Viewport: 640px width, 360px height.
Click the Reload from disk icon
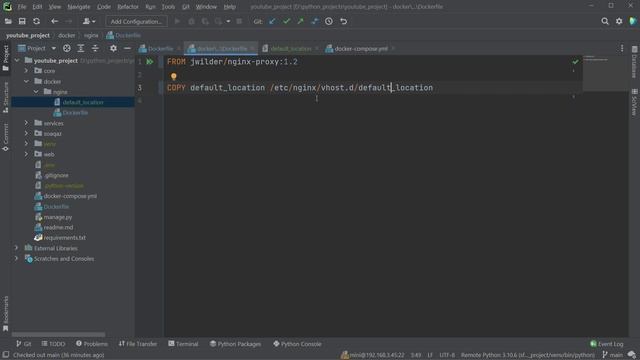36,21
